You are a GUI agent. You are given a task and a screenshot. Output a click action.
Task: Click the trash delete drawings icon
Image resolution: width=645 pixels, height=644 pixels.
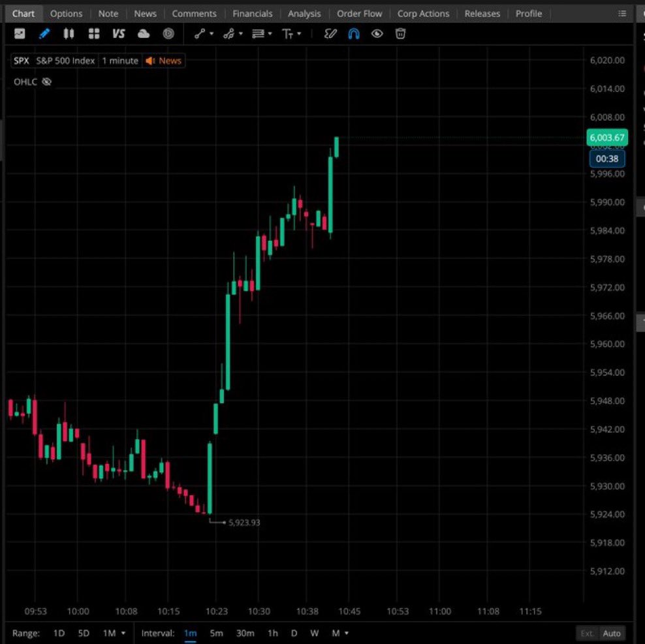tap(400, 34)
